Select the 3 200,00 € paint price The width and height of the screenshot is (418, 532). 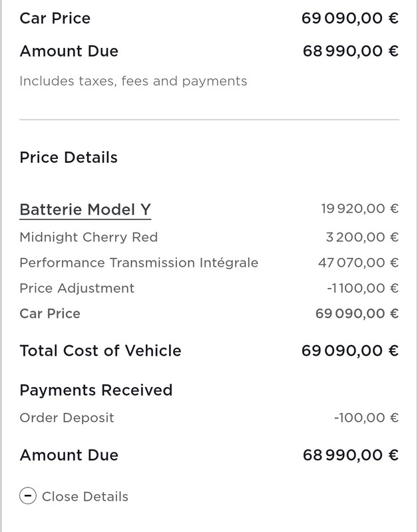point(362,237)
